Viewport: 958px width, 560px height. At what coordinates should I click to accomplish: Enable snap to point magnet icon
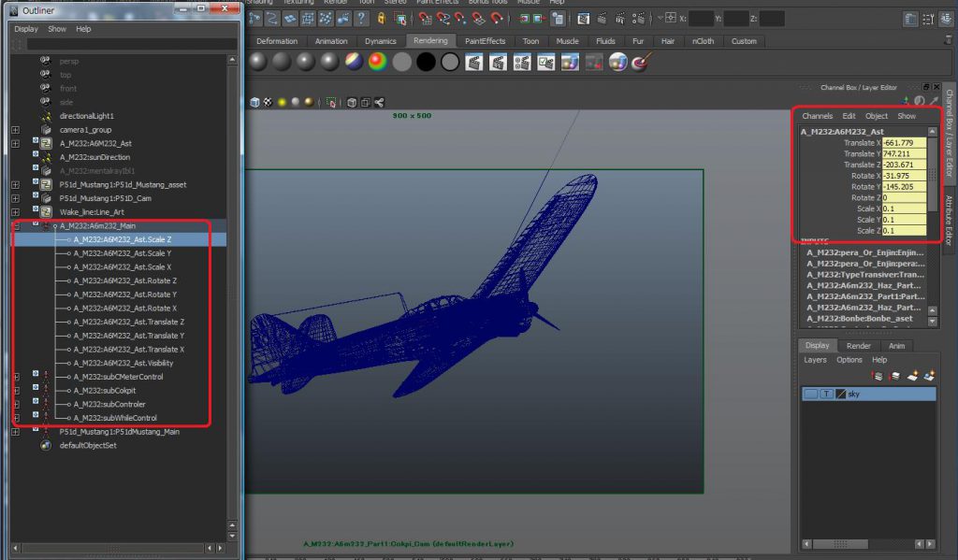pyautogui.click(x=460, y=19)
